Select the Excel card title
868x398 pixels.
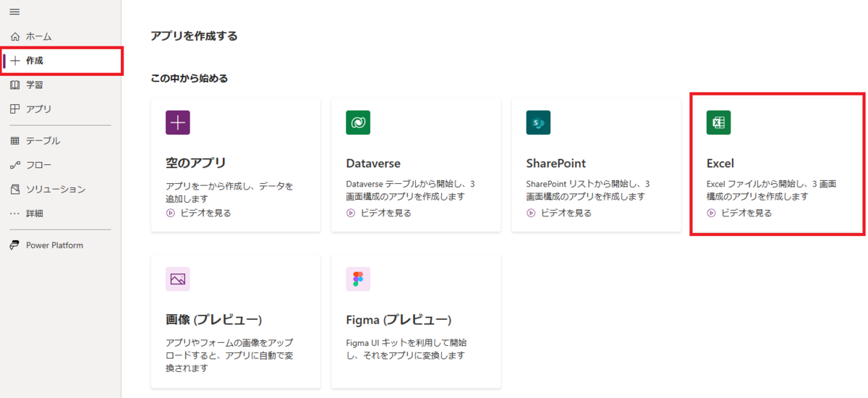tap(720, 164)
